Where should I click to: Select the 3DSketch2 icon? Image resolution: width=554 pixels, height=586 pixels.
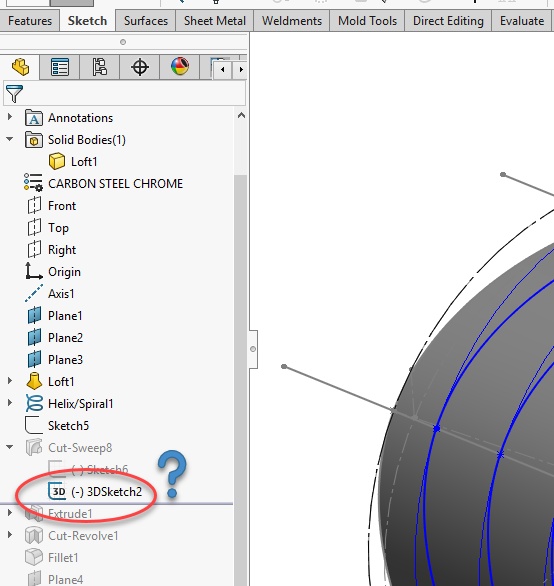click(x=57, y=491)
